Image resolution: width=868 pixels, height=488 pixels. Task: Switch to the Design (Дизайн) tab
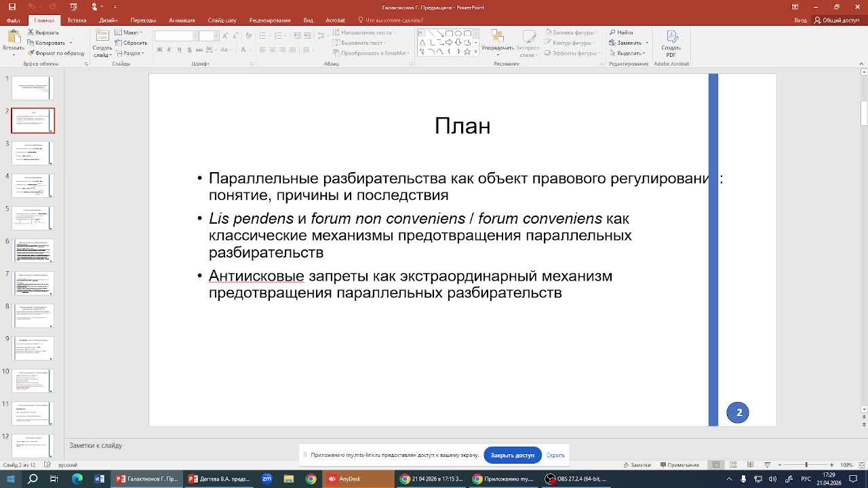[108, 20]
